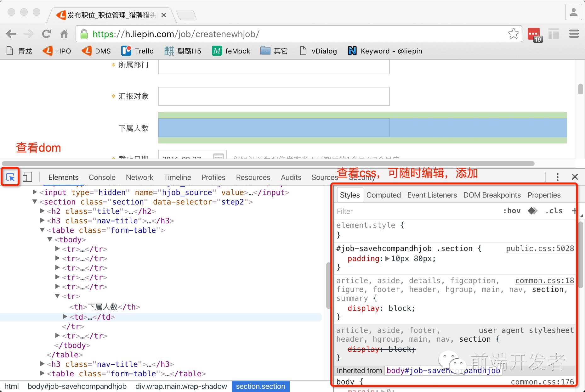Open the DOM Breakpoints tab
This screenshot has height=392, width=585.
coord(492,195)
